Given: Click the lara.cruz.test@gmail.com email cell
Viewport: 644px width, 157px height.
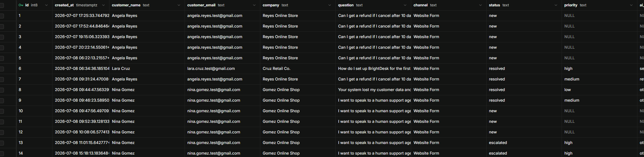Looking at the screenshot, I should [222, 69].
